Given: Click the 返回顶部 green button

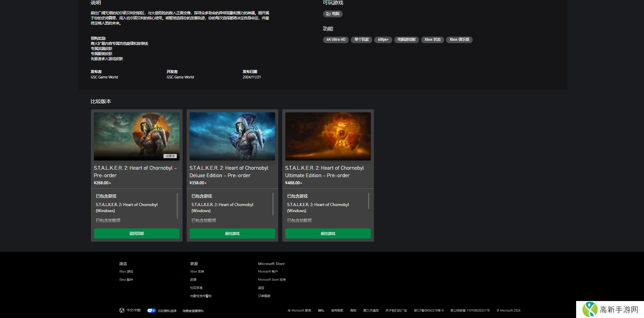Looking at the screenshot, I should pos(136,233).
